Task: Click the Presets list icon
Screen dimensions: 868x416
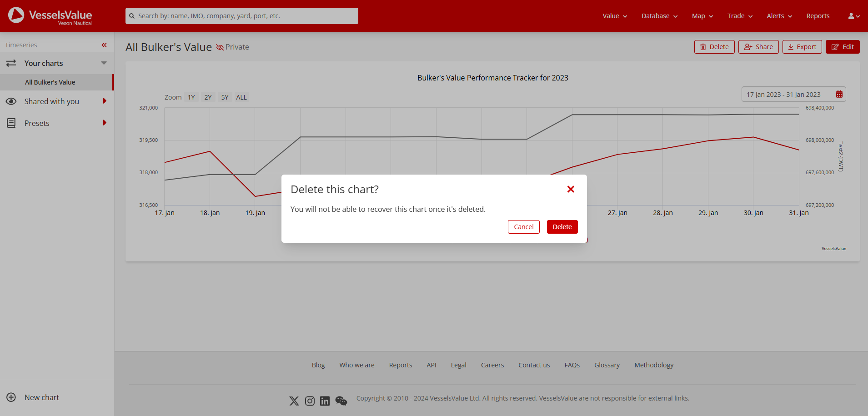Action: click(11, 123)
